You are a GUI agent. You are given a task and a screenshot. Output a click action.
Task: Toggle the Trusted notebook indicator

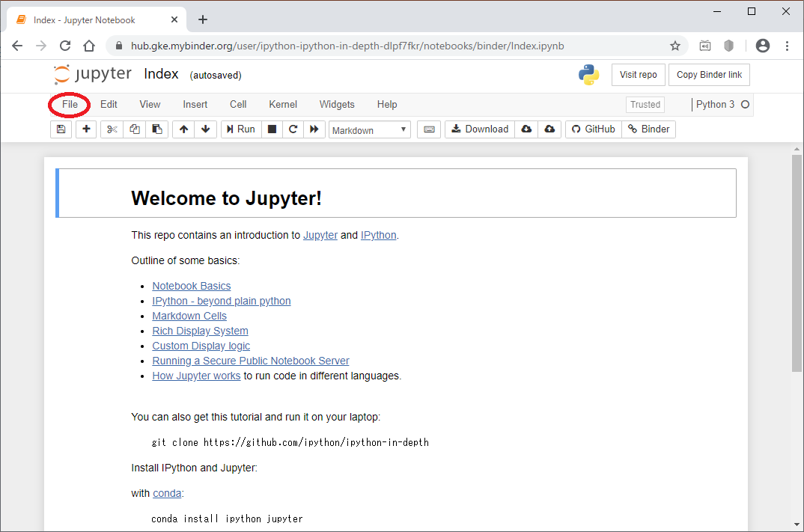coord(645,105)
